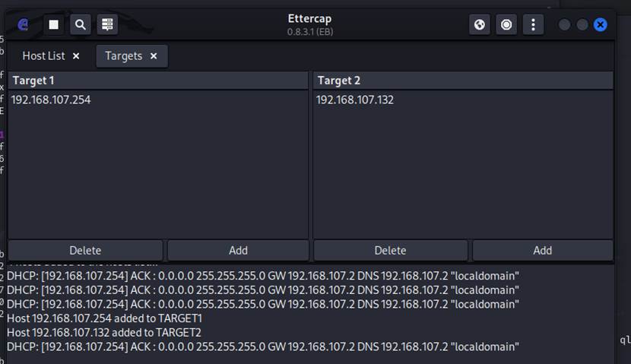Screen dimensions: 631x364
Task: Open the Hosts List toolbar icon
Action: (x=107, y=24)
